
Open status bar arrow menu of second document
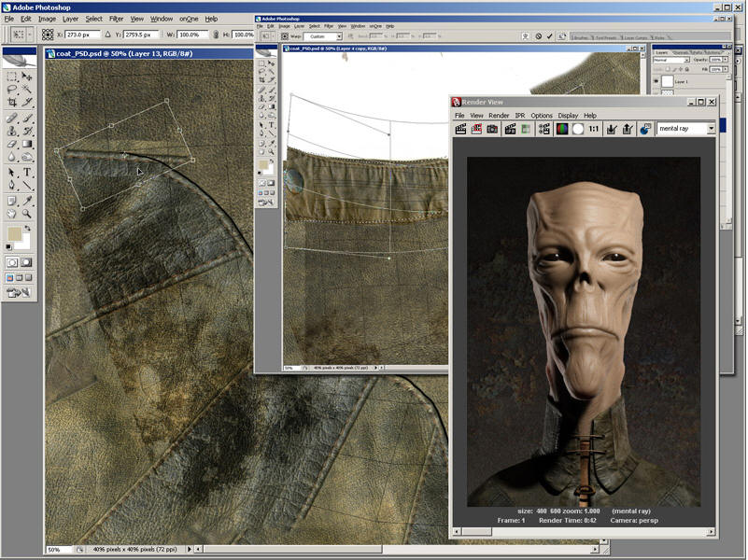[x=375, y=368]
